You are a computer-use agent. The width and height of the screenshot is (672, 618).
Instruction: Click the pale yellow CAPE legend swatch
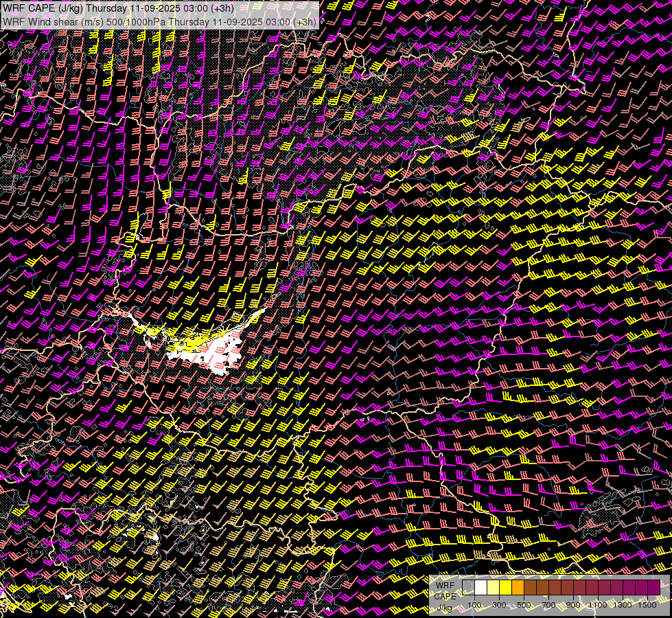[x=494, y=587]
